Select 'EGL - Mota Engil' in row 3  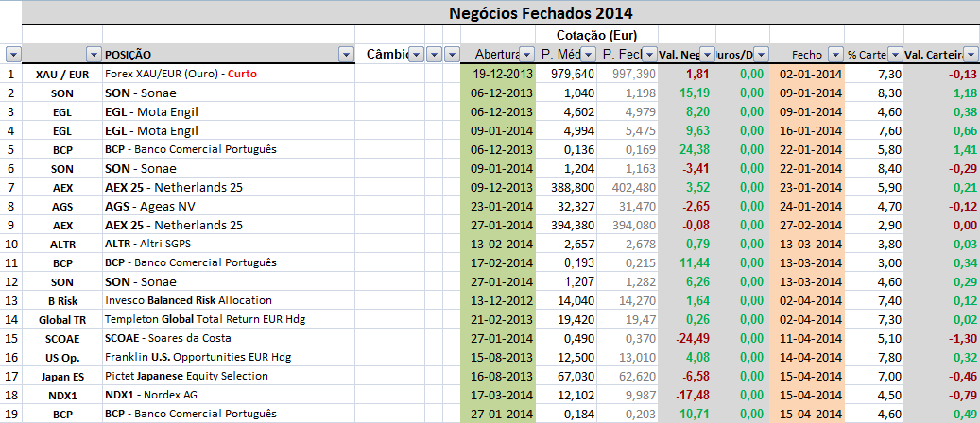[x=229, y=111]
